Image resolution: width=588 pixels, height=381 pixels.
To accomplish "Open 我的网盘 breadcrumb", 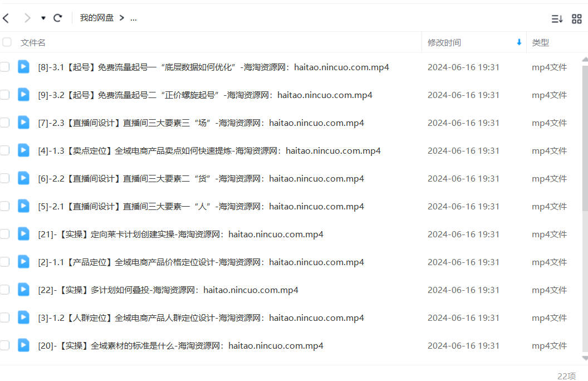I will tap(97, 18).
